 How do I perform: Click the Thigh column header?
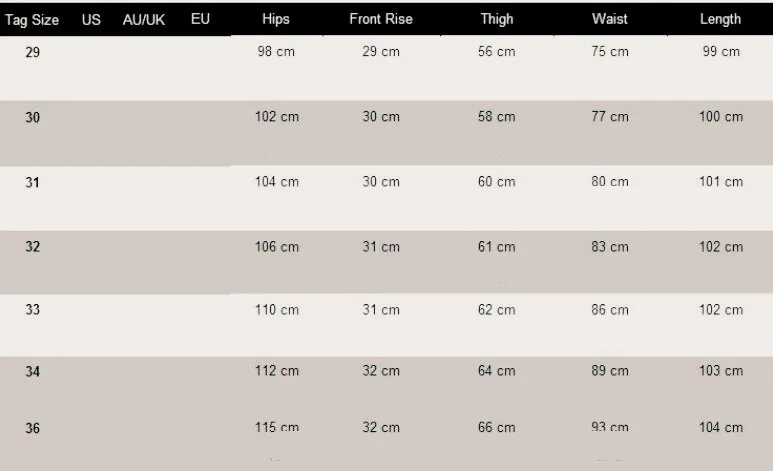497,19
